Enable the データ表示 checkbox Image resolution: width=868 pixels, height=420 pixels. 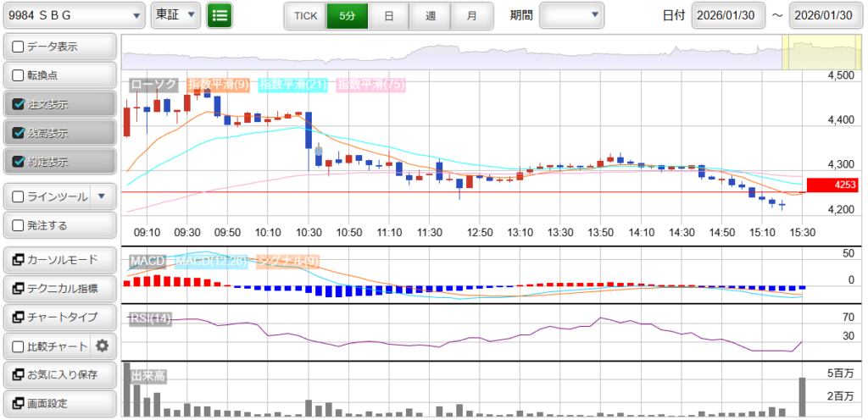coord(19,47)
